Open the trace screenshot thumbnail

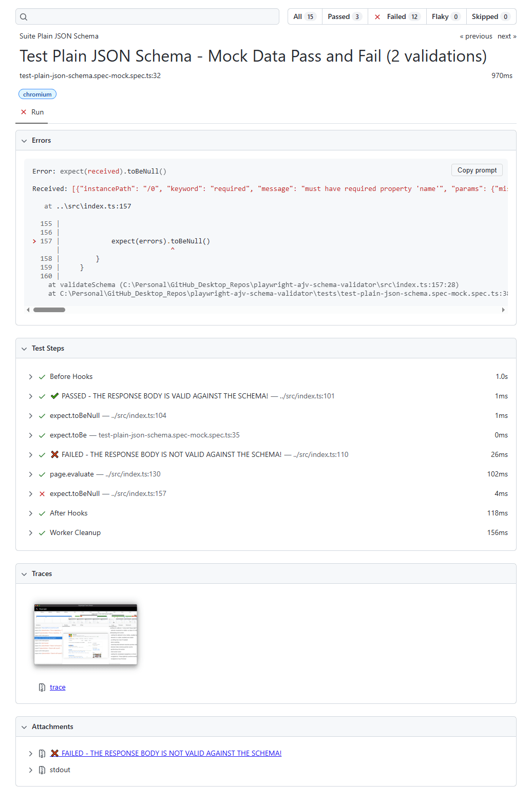click(85, 634)
